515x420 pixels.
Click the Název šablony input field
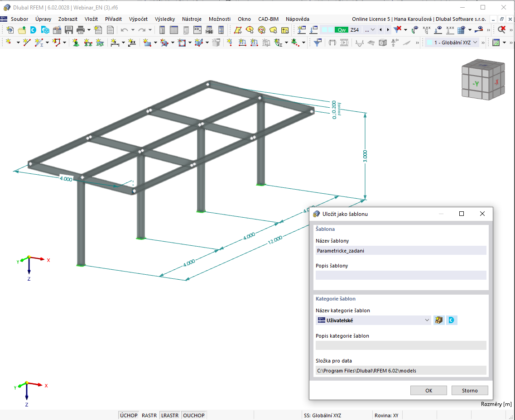[401, 251]
